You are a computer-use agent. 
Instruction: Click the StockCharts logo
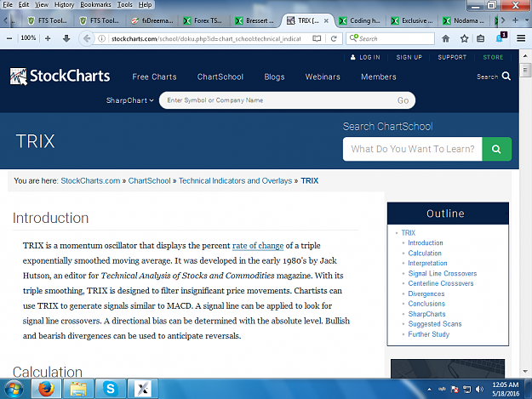click(x=60, y=76)
